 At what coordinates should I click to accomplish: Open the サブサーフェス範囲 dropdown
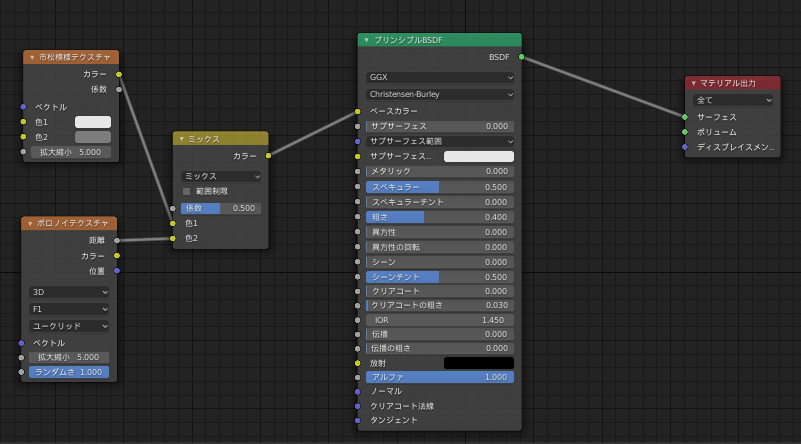click(440, 141)
